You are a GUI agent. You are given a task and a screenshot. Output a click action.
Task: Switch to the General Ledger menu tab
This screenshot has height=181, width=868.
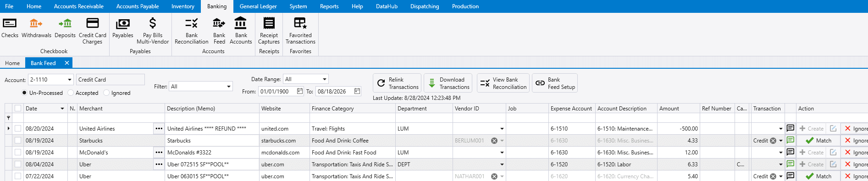[258, 6]
